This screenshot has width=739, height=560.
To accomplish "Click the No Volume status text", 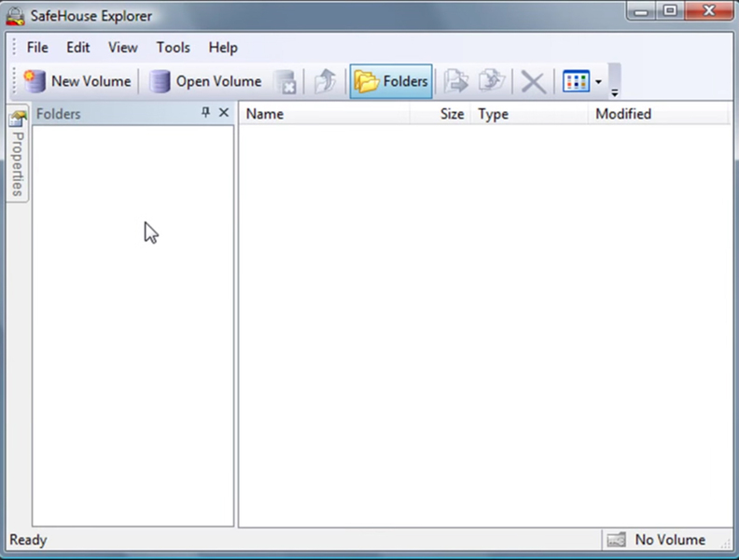I will 670,539.
